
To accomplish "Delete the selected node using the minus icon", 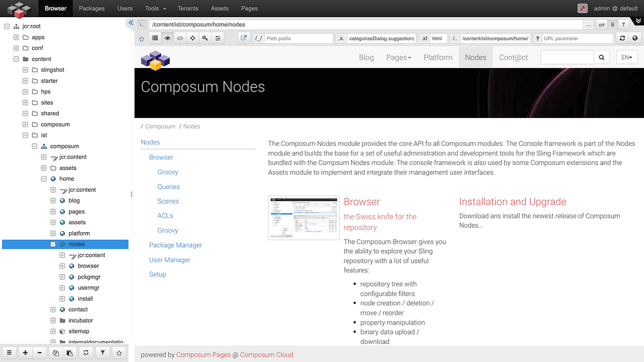I will (x=41, y=352).
